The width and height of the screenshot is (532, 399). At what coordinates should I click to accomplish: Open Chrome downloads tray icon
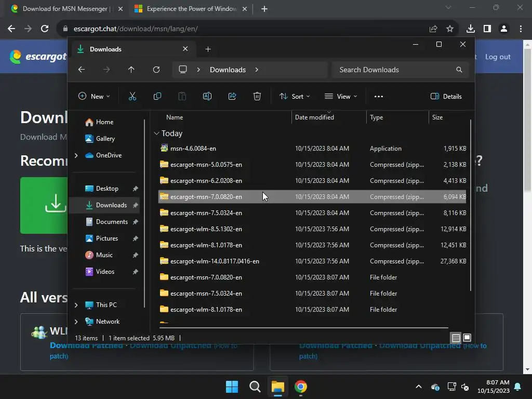click(471, 29)
